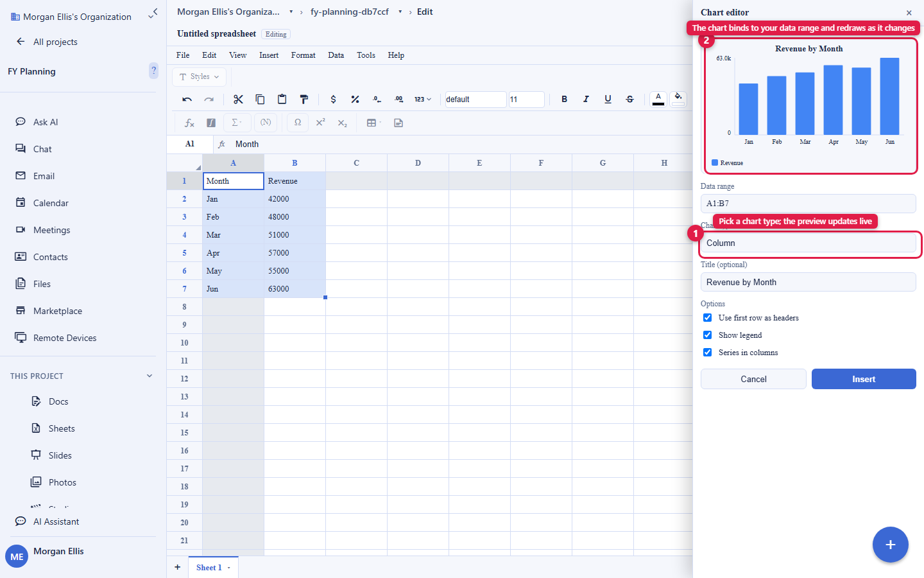
Task: Click the Undo icon in toolbar
Action: (187, 100)
